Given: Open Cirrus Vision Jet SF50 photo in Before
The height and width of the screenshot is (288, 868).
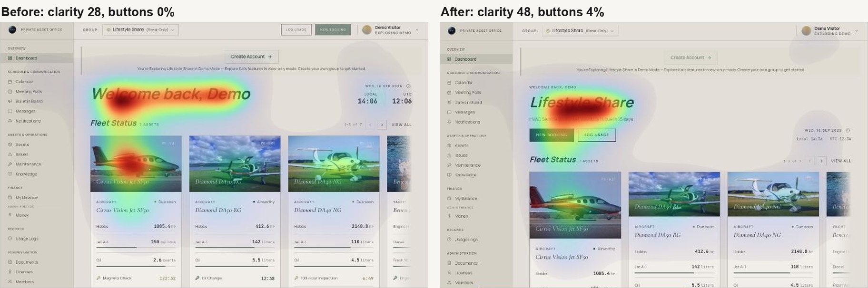Looking at the screenshot, I should tap(136, 164).
